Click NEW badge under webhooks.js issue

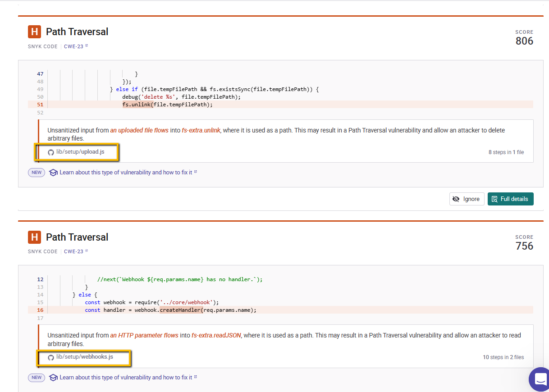37,378
